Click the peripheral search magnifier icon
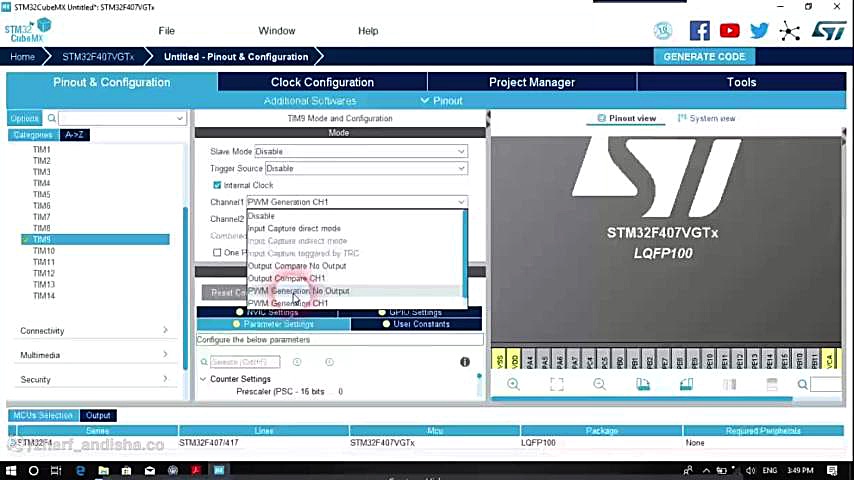This screenshot has height=480, width=854. click(x=52, y=118)
